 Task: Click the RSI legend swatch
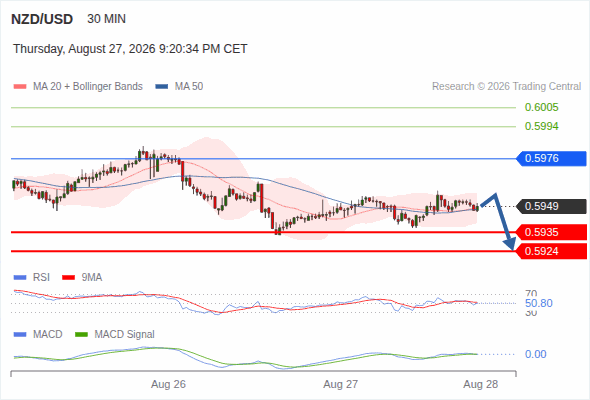(20, 278)
